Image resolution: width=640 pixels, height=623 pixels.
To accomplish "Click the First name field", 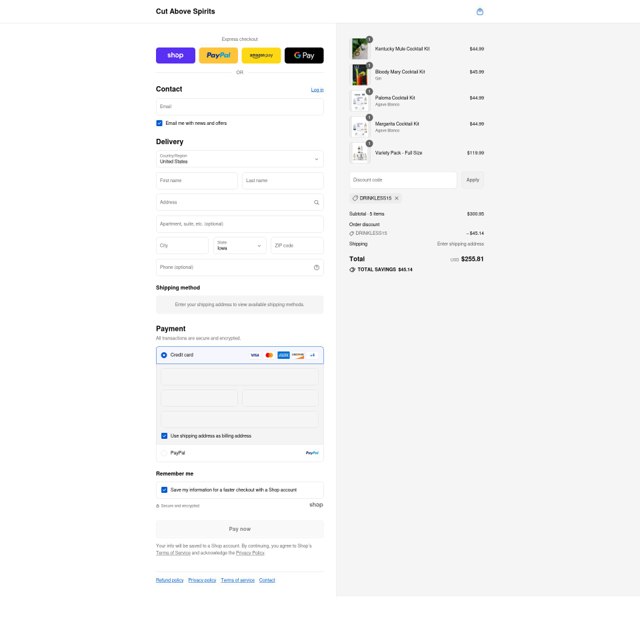I will (197, 180).
